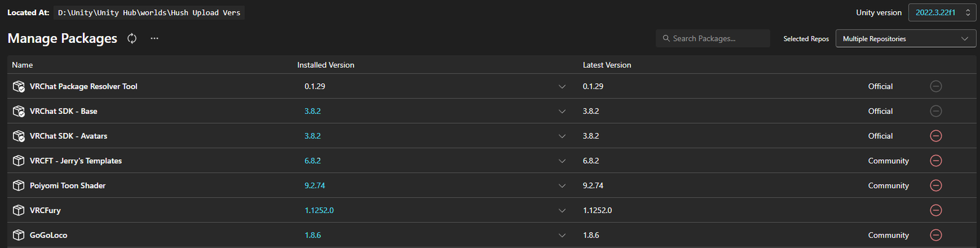
Task: Open the Unity version 2022.3.22f1 selector
Action: click(x=942, y=12)
